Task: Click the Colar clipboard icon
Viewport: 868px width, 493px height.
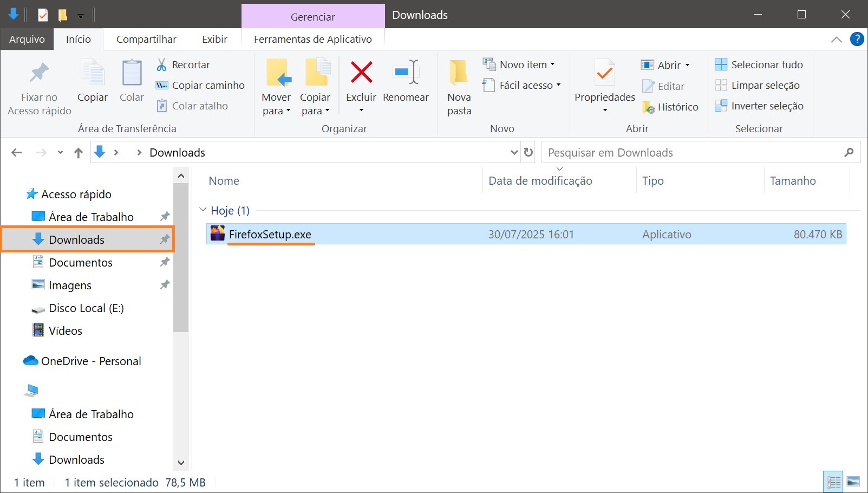Action: click(x=132, y=73)
